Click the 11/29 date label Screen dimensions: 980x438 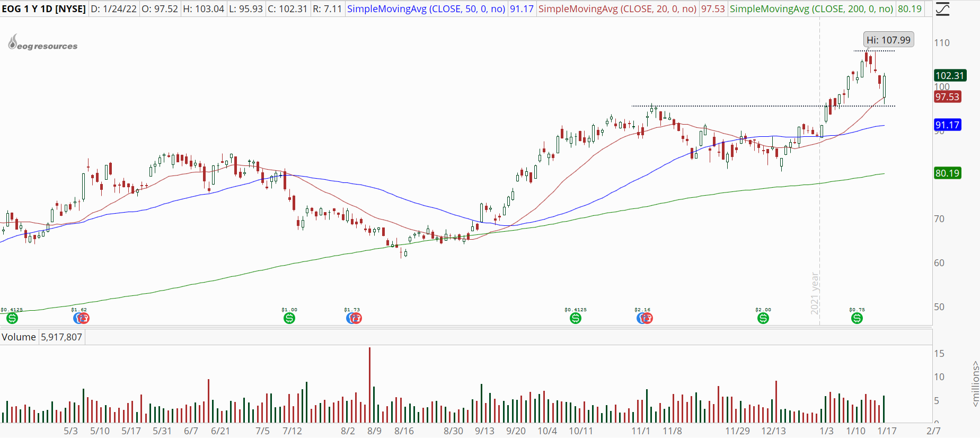click(737, 431)
